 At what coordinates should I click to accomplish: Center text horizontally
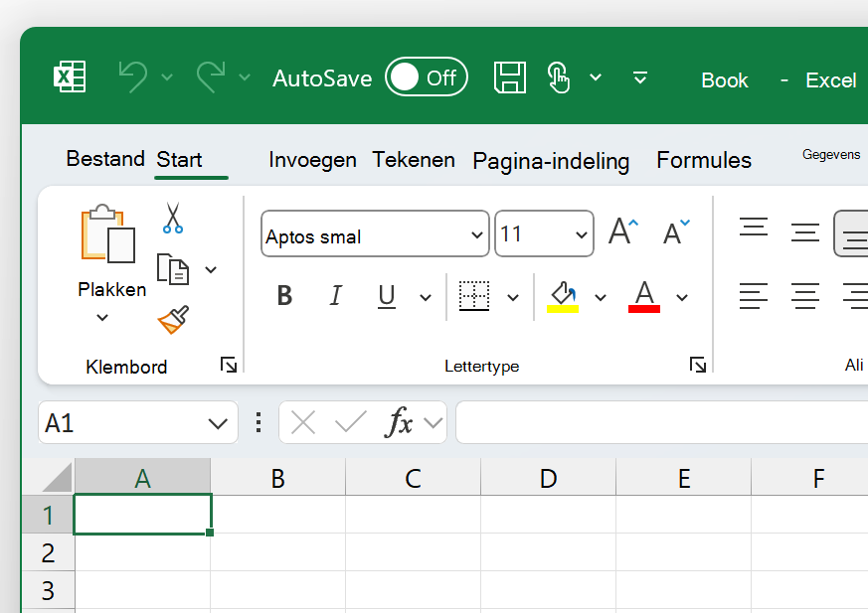(805, 296)
